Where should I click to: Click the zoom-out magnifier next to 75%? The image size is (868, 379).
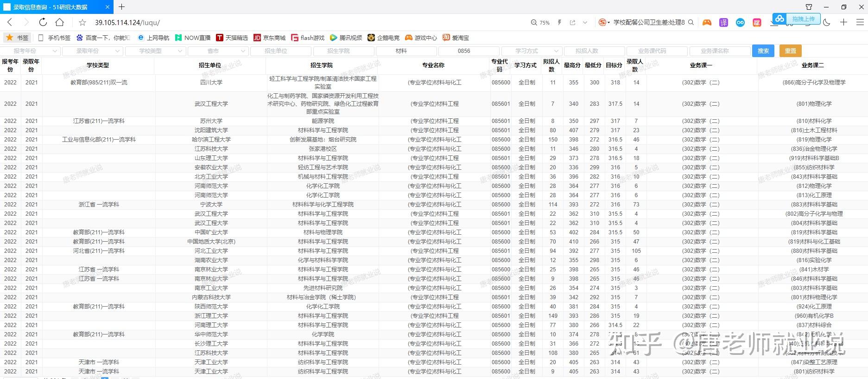point(534,22)
